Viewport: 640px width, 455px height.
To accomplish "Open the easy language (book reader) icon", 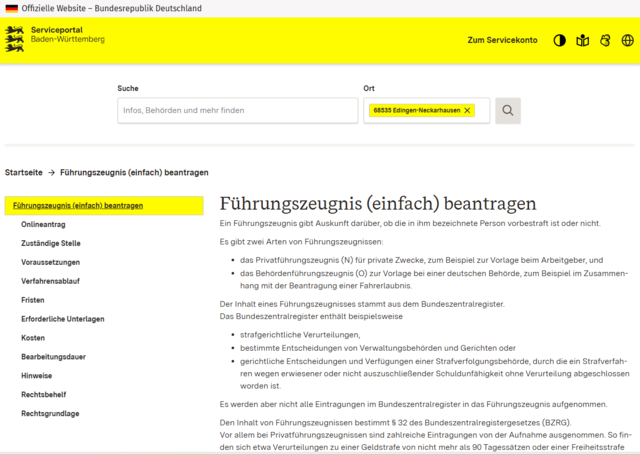I will (582, 41).
